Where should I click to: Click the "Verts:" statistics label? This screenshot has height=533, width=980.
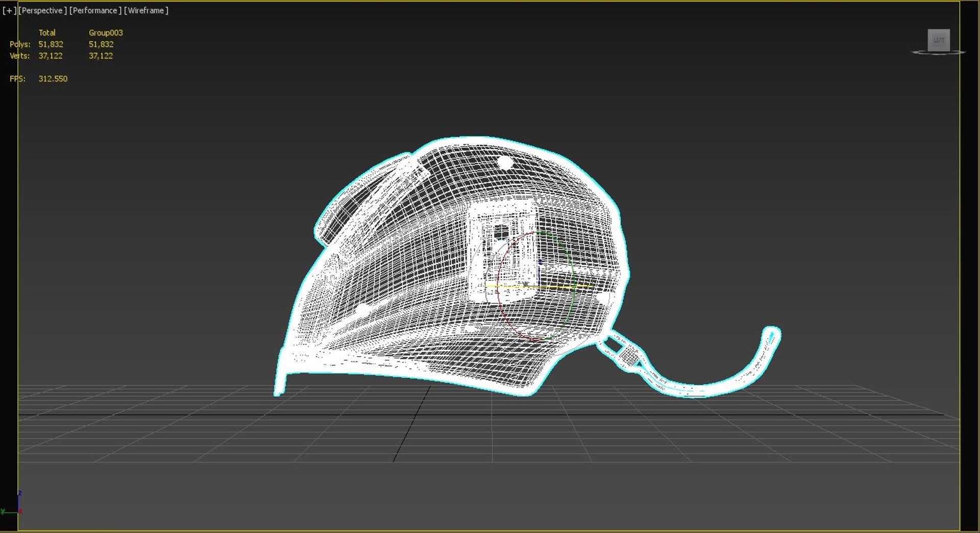point(20,56)
